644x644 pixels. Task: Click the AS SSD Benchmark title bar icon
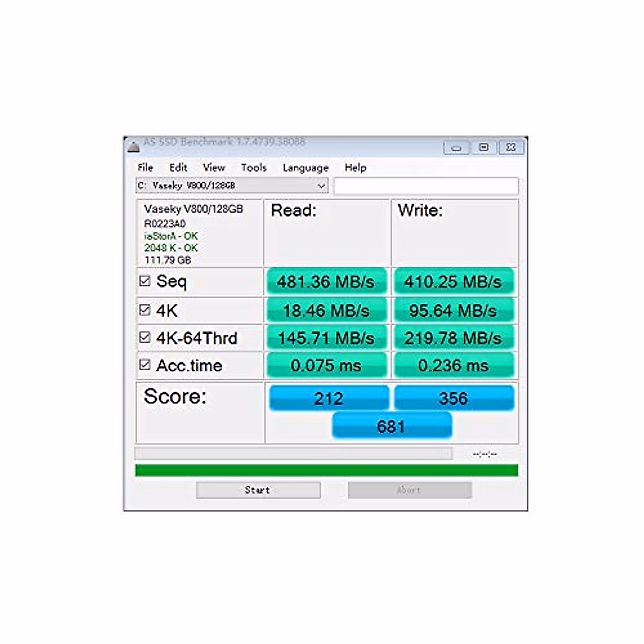click(x=134, y=146)
